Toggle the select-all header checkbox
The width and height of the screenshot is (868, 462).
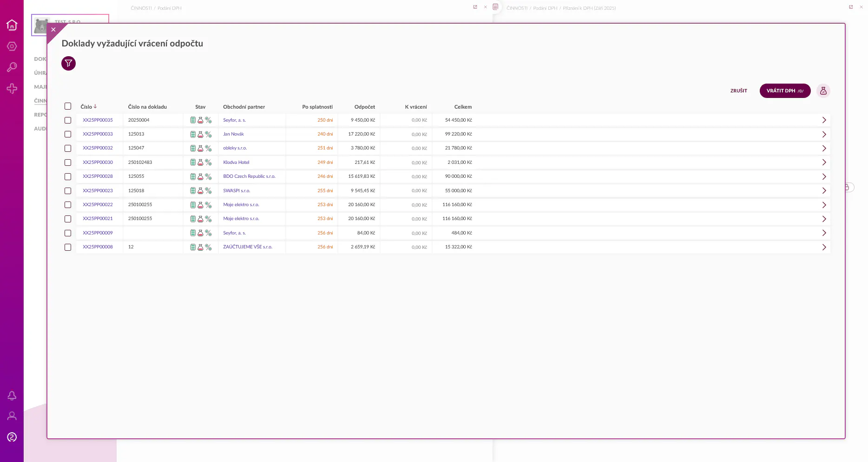click(x=68, y=106)
